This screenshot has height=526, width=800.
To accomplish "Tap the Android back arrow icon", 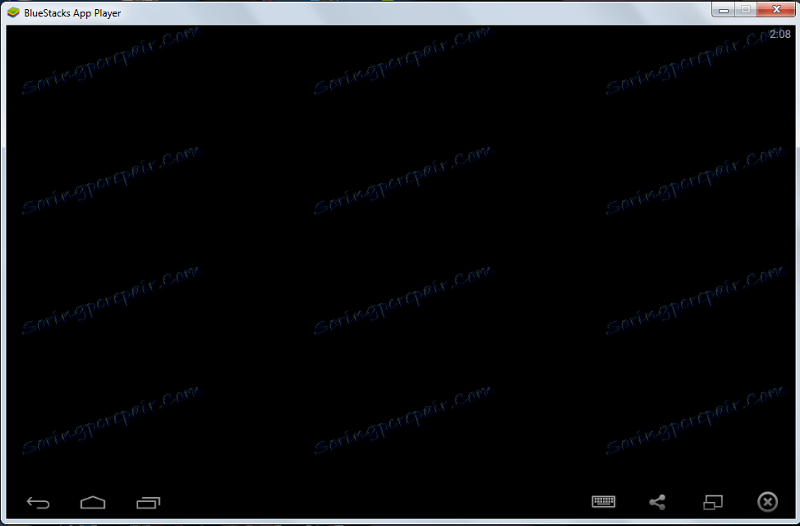I will point(38,503).
